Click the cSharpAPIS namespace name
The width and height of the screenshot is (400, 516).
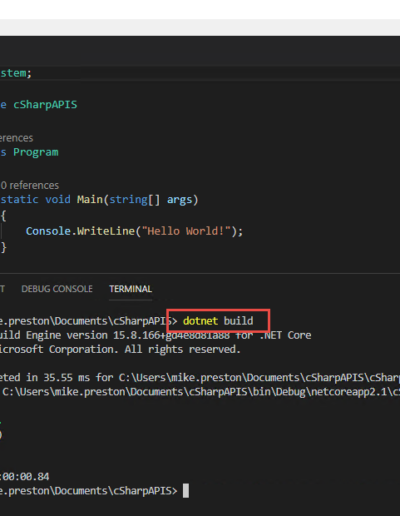coord(45,105)
